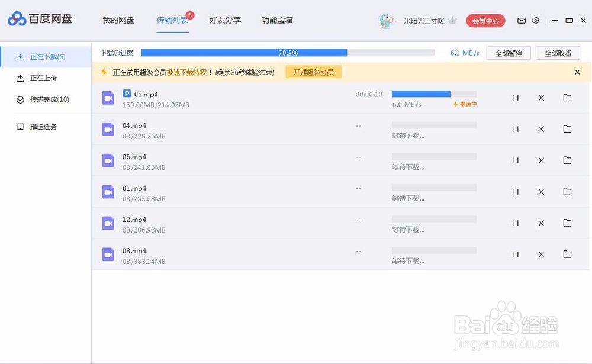The width and height of the screenshot is (592, 364).
Task: Open folder for 05.mp4
Action: point(567,98)
